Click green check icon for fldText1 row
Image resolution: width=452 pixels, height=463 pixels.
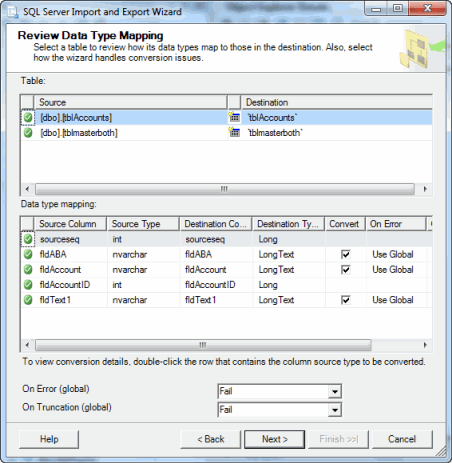pos(28,300)
